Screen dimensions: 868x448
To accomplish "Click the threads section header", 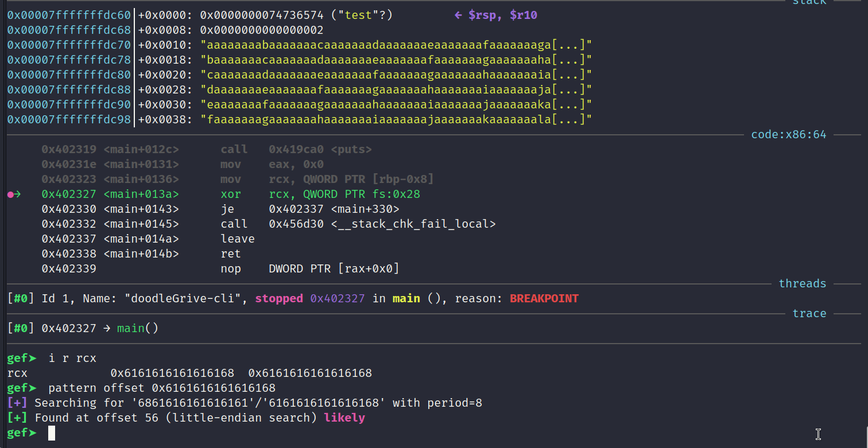I will (x=802, y=284).
